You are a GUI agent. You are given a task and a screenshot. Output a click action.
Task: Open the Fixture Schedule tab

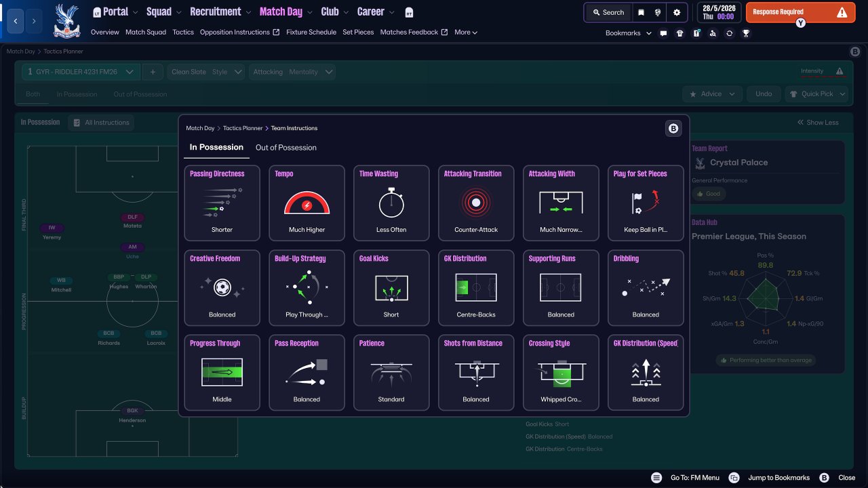(x=311, y=33)
